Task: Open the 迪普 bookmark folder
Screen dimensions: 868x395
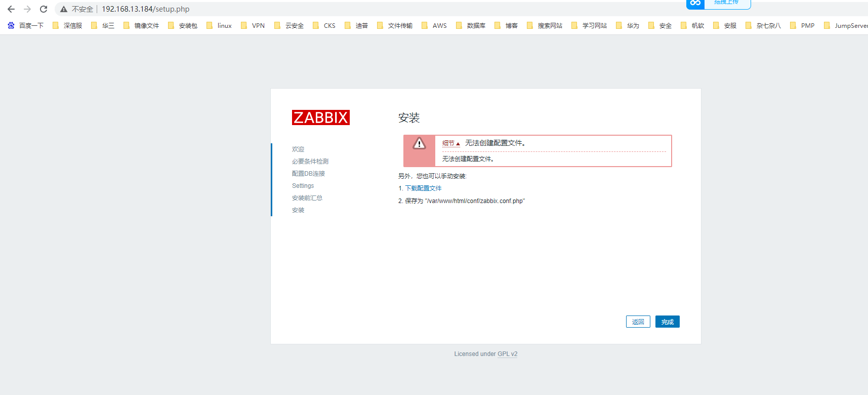Action: (356, 25)
